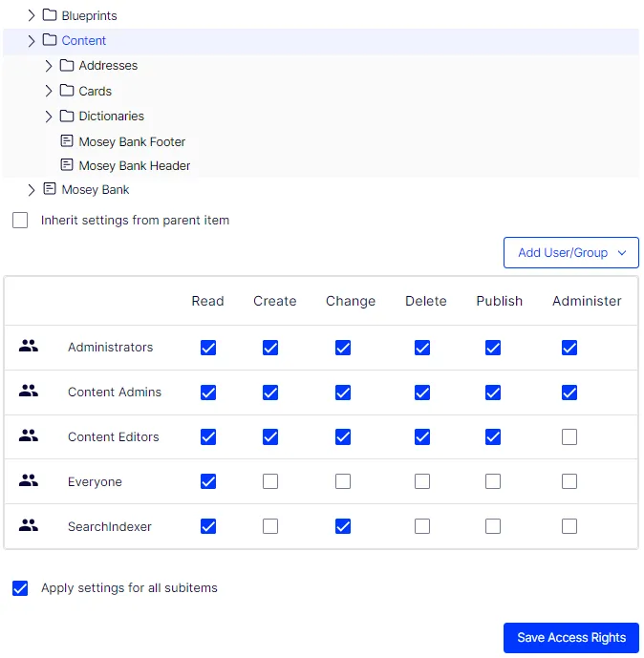
Task: Select the Addresses tree label
Action: pyautogui.click(x=108, y=65)
